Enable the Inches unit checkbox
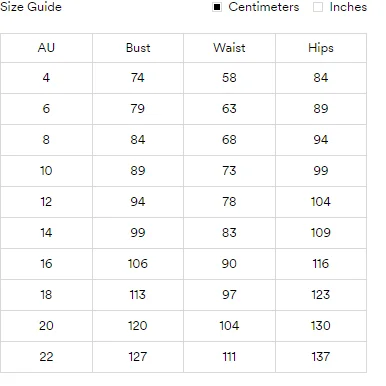The image size is (386, 386). click(318, 7)
